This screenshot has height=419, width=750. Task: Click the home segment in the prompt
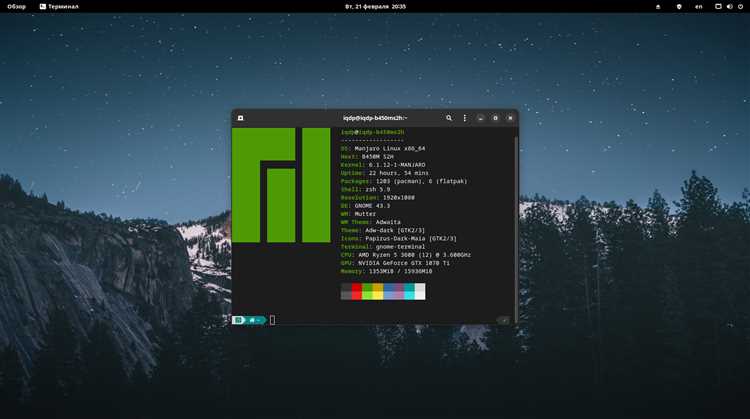tap(255, 320)
